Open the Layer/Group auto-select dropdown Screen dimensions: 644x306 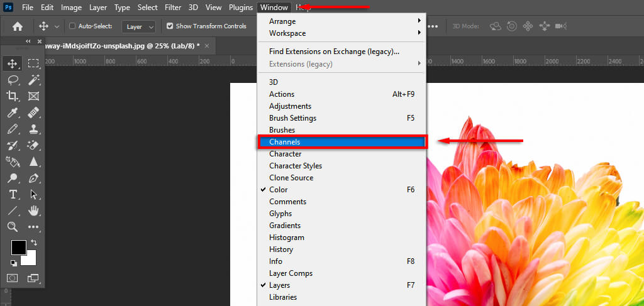click(x=140, y=26)
